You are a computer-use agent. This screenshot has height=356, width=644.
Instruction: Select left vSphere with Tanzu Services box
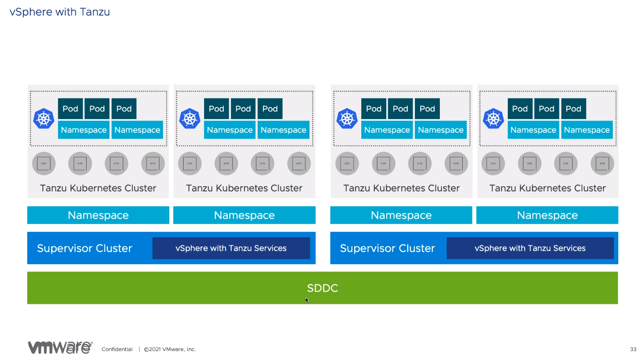231,248
